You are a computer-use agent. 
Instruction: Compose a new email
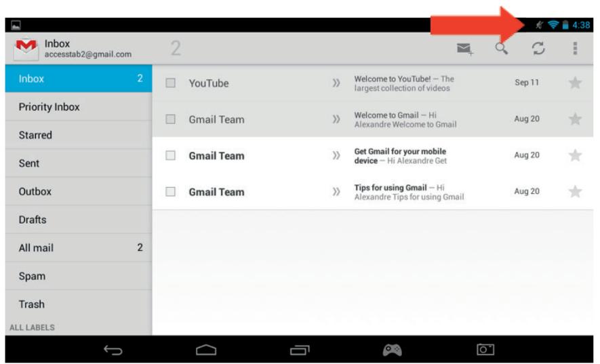tap(464, 49)
